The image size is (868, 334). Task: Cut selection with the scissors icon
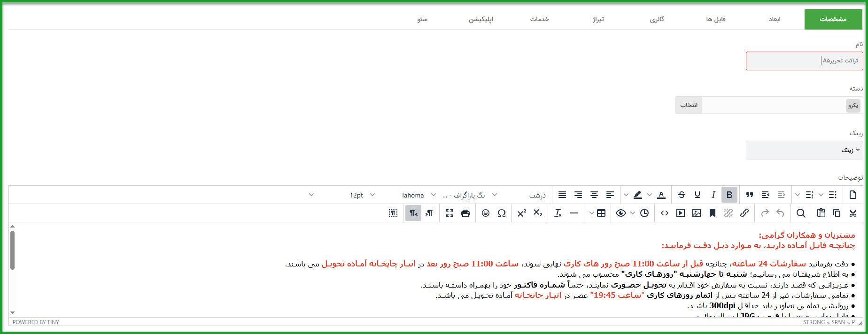coord(853,213)
